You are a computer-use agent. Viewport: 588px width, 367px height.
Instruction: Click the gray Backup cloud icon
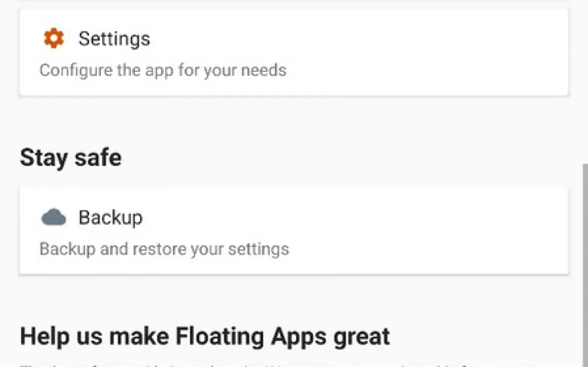click(54, 218)
